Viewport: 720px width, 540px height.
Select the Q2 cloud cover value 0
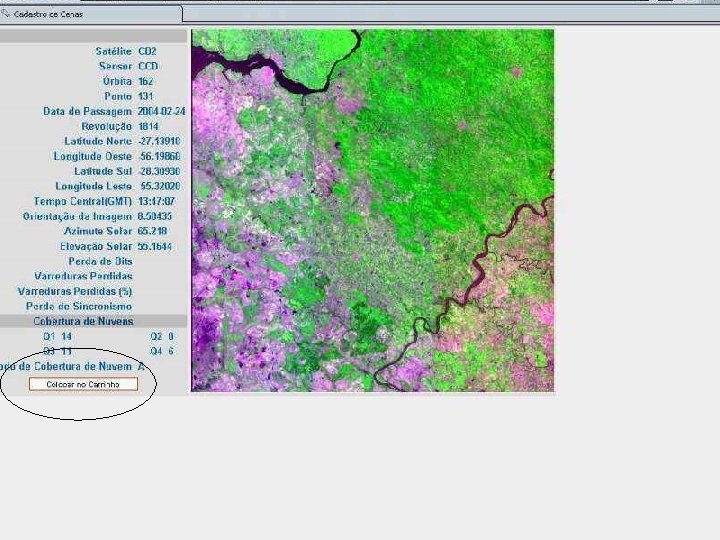(x=171, y=337)
